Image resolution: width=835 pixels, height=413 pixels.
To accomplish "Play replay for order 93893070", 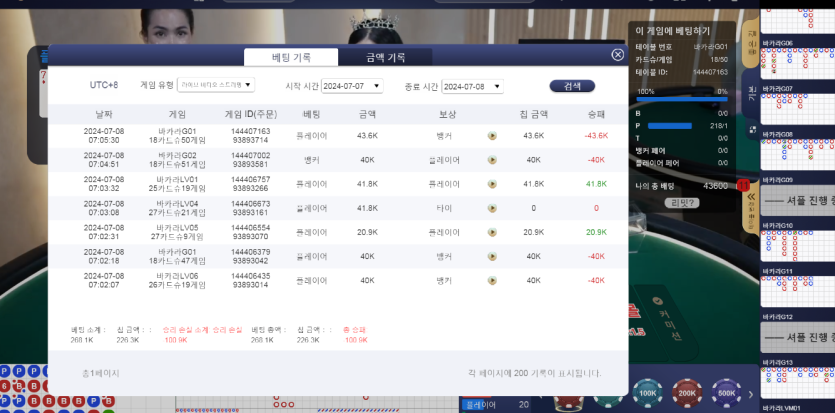I will 492,232.
